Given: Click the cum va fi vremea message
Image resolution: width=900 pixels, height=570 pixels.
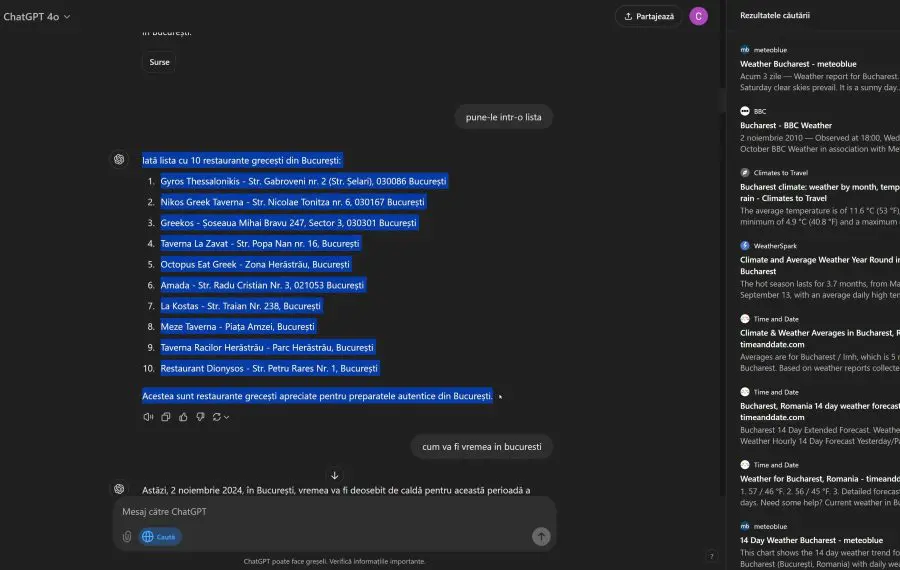Looking at the screenshot, I should point(482,447).
